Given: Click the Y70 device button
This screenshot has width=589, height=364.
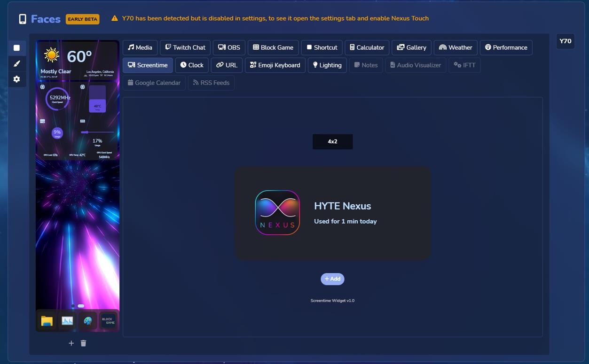Looking at the screenshot, I should click(x=565, y=41).
